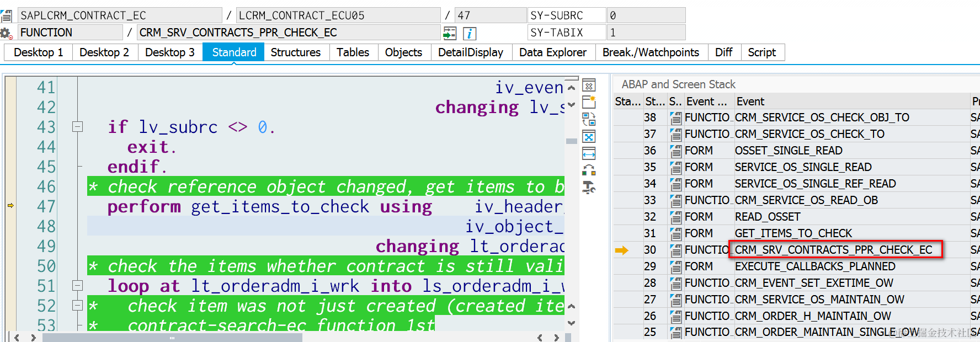Click source icon of stack row 26
This screenshot has height=342, width=980.
coord(675,316)
